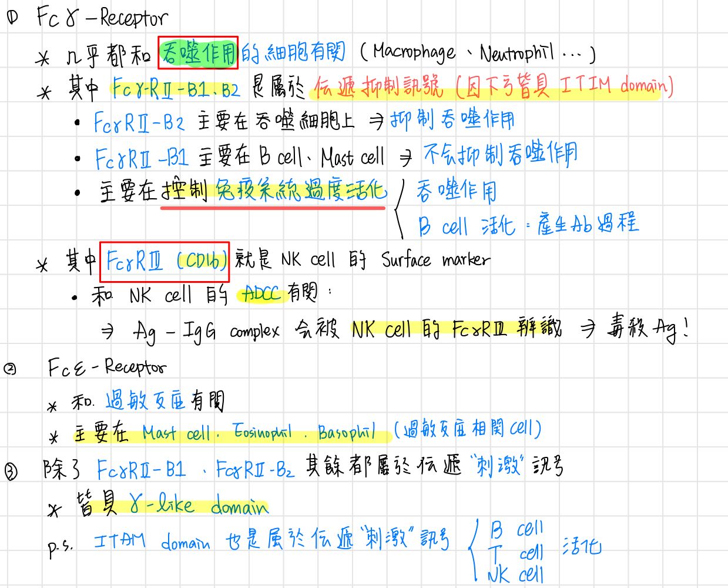Click the yellow highlighted ADCC text
The width and height of the screenshot is (728, 588).
(261, 293)
